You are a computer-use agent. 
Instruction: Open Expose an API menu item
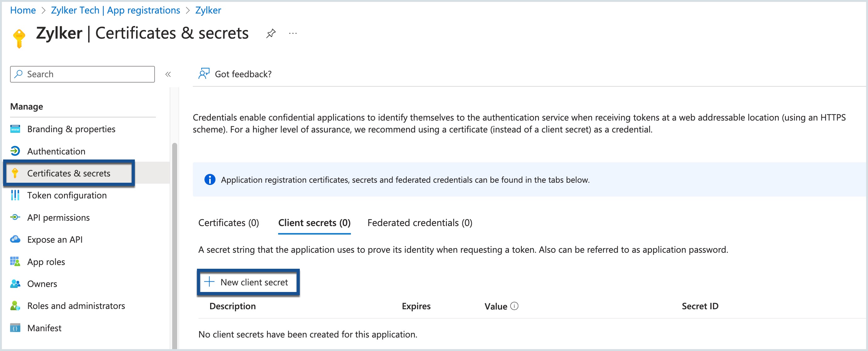55,239
